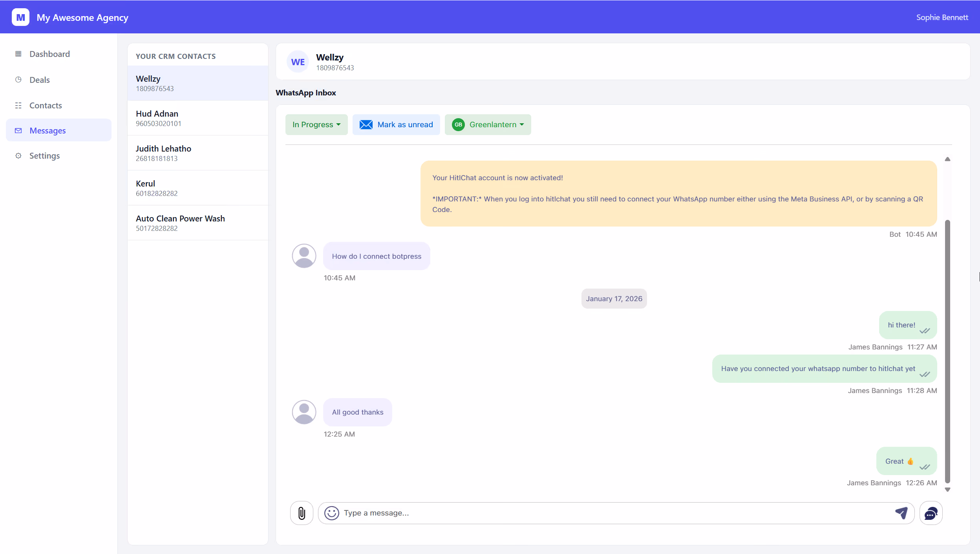Click the YOUR CRM CONTACTS heading

pyautogui.click(x=176, y=56)
